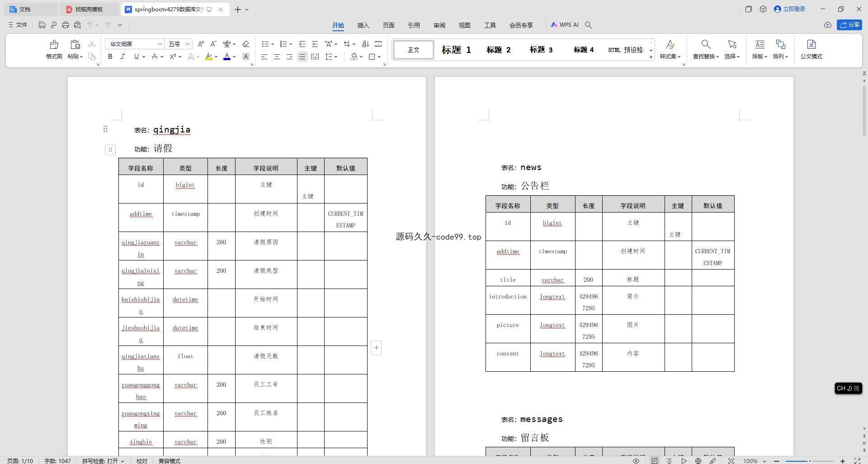The image size is (868, 464).
Task: Click the increase indent icon
Action: (x=315, y=44)
